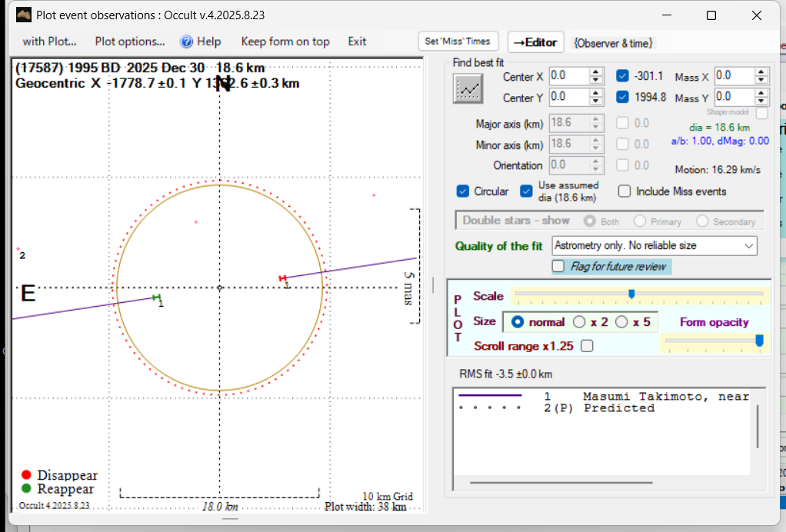Increase Mass X value with up arrow
The height and width of the screenshot is (532, 786).
click(761, 72)
